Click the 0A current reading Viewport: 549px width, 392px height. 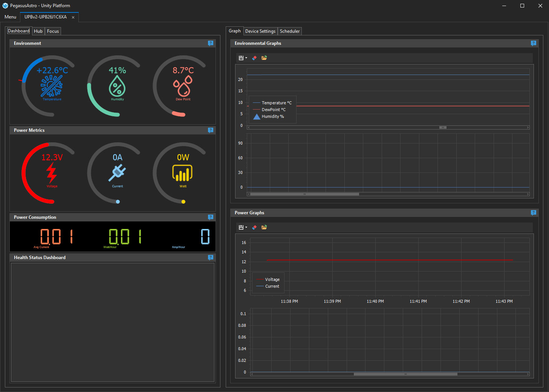117,157
